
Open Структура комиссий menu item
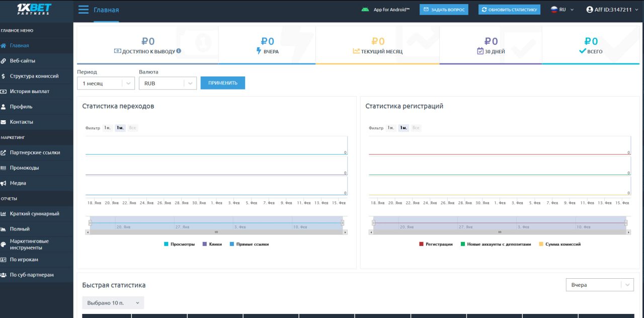pyautogui.click(x=34, y=76)
